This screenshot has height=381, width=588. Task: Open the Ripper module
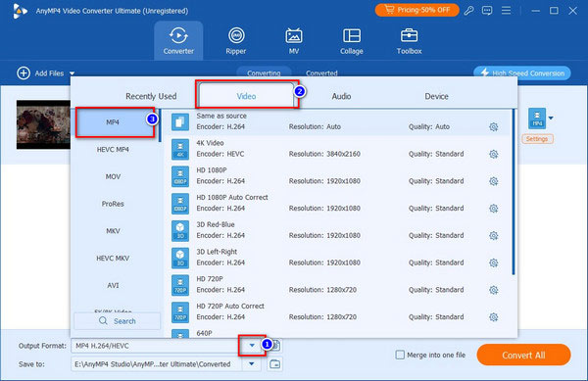236,40
